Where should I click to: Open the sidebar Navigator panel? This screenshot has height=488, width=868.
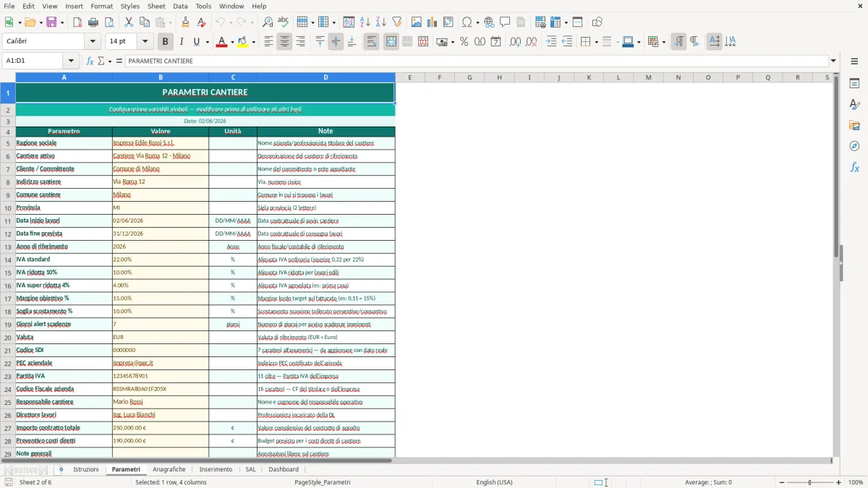tap(854, 146)
